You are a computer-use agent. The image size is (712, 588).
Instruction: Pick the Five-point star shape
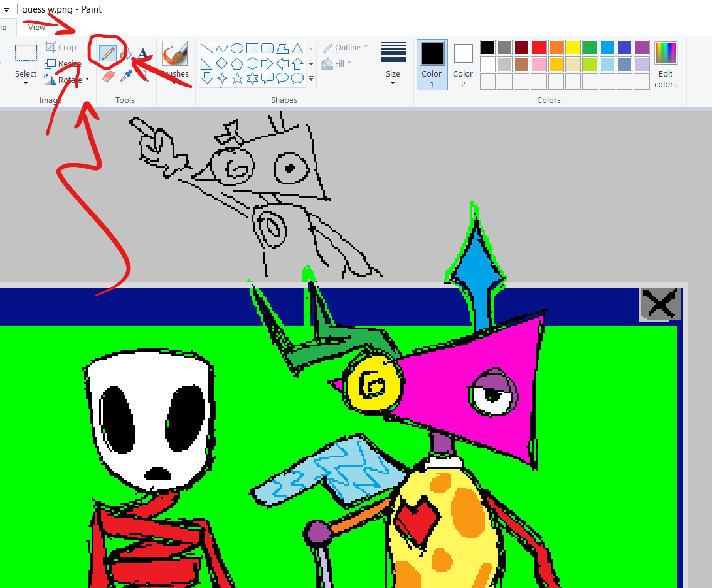(x=236, y=78)
